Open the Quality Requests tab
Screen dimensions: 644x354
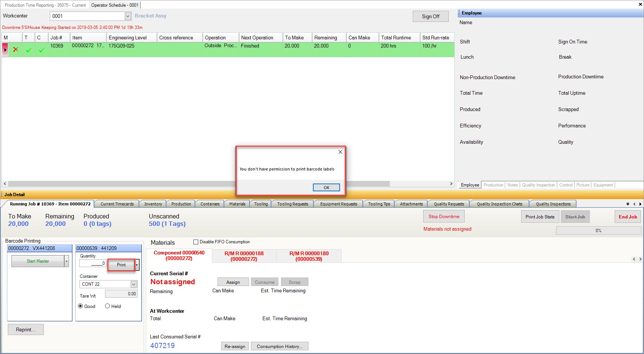(449, 204)
